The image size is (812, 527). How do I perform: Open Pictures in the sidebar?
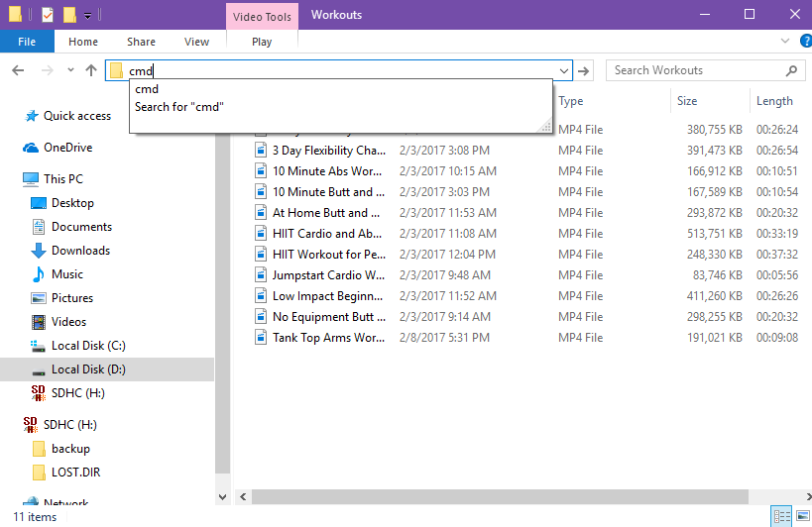(x=72, y=298)
